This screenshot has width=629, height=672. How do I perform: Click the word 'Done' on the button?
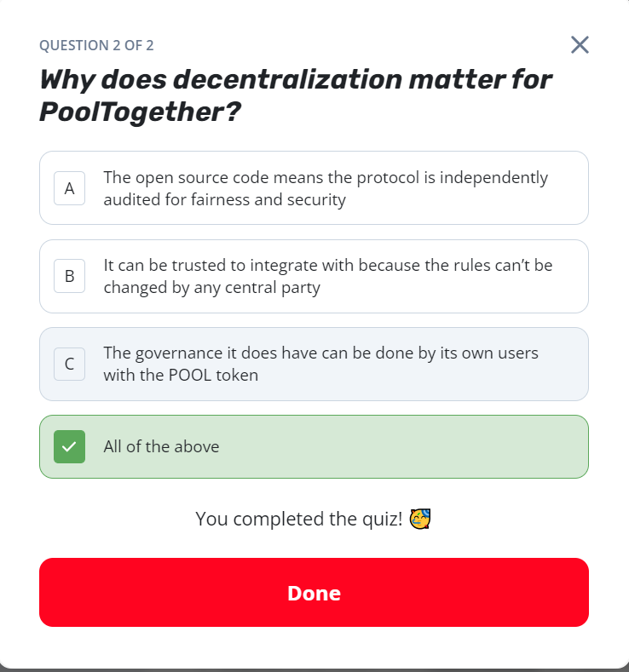[x=314, y=593]
